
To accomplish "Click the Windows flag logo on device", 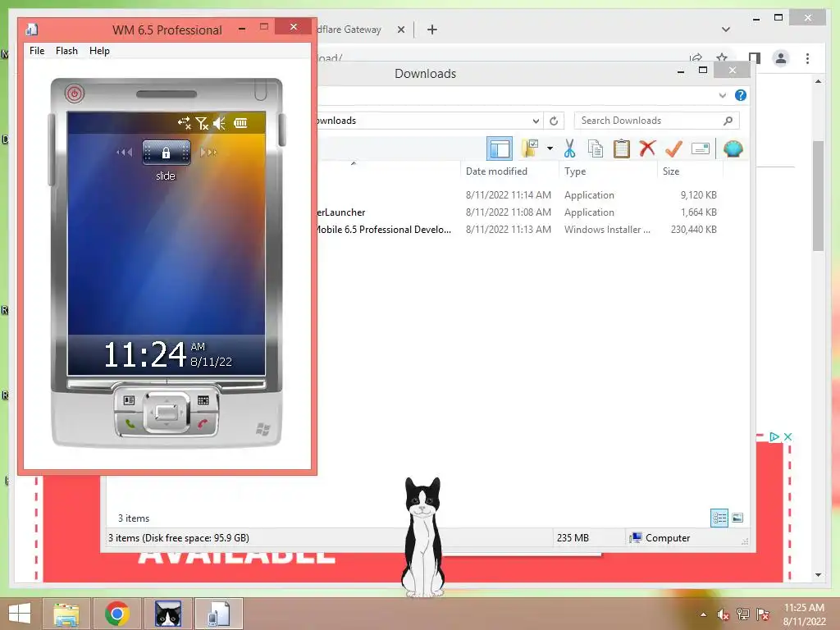I will click(x=263, y=428).
